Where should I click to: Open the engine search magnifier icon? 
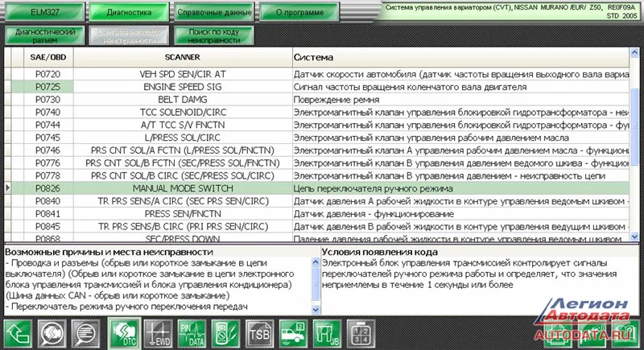click(52, 334)
